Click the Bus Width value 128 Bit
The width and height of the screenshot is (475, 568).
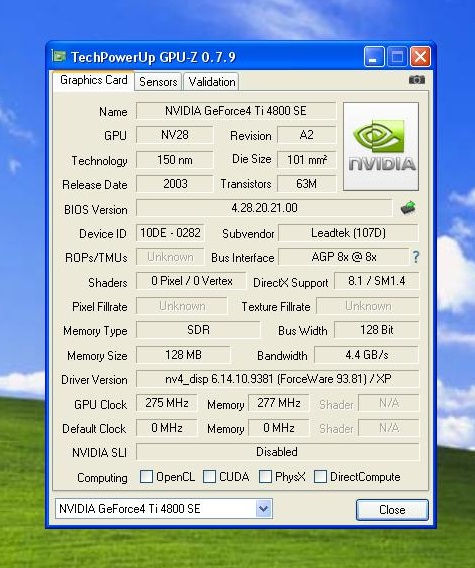click(x=376, y=330)
